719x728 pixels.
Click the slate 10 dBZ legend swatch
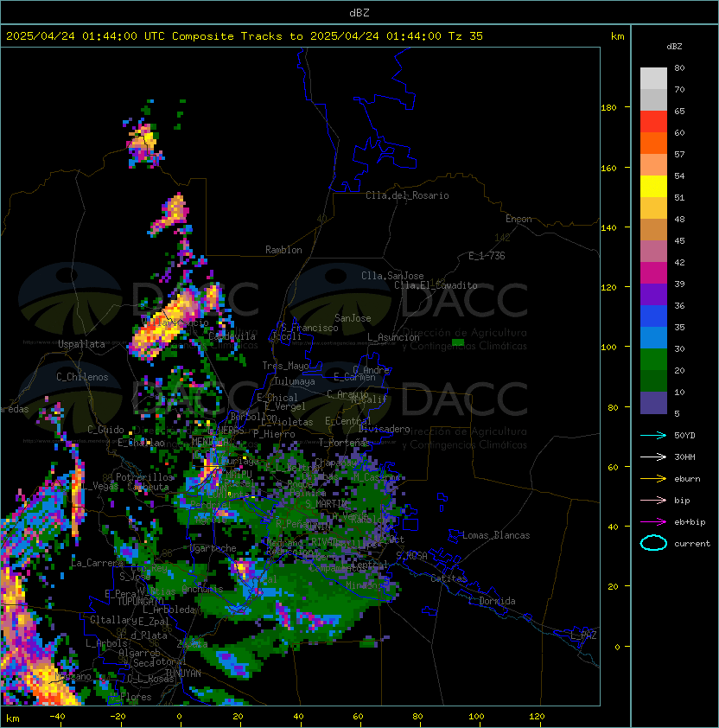(653, 403)
